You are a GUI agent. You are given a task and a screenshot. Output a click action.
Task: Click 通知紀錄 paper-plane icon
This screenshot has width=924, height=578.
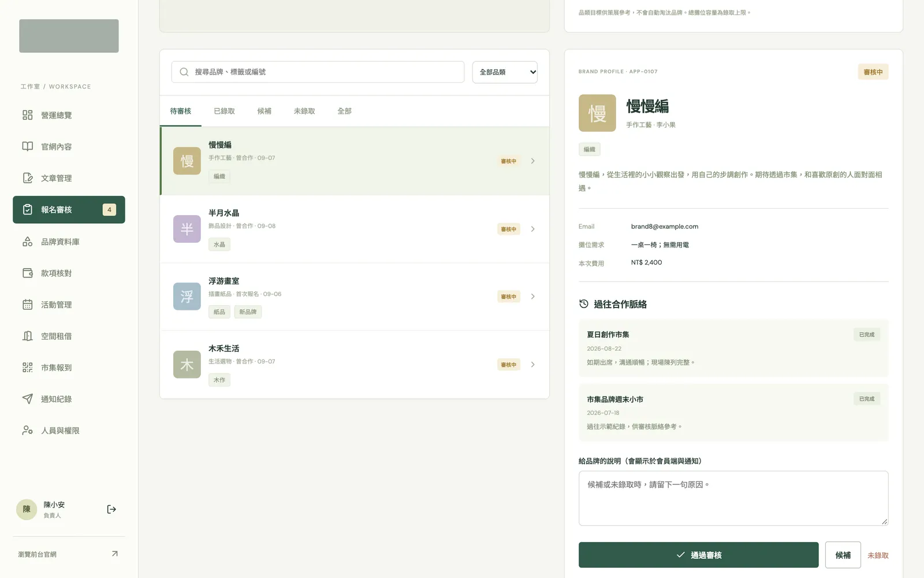27,399
